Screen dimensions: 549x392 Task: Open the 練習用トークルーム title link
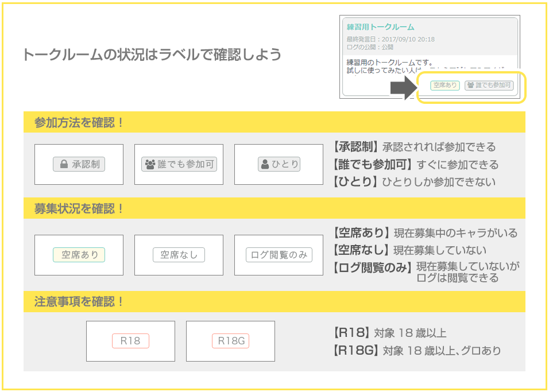pos(380,27)
